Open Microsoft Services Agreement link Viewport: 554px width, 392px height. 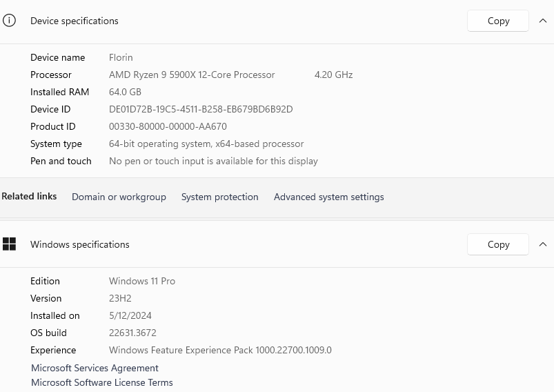[95, 368]
